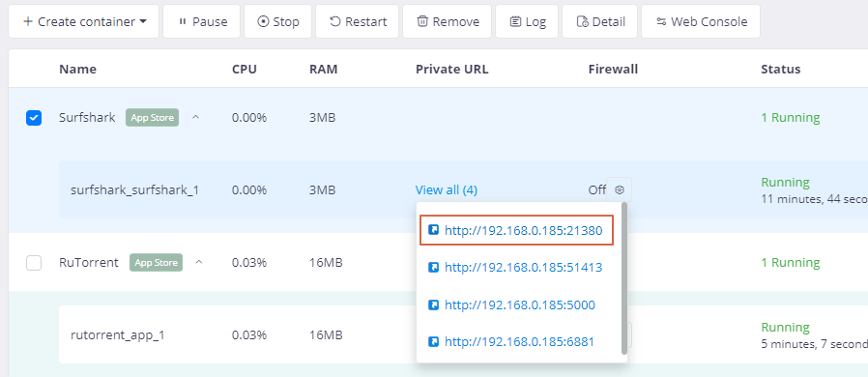Click Surfshark App Store badge
868x377 pixels.
coord(152,117)
